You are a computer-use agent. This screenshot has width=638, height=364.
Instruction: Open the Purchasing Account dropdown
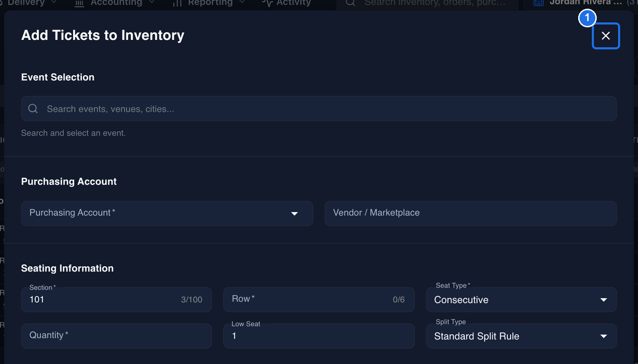click(x=167, y=213)
